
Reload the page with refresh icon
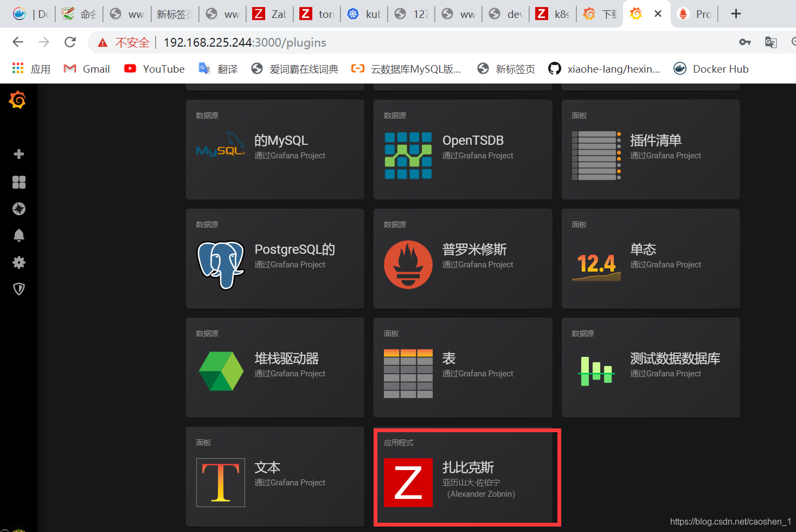point(70,42)
